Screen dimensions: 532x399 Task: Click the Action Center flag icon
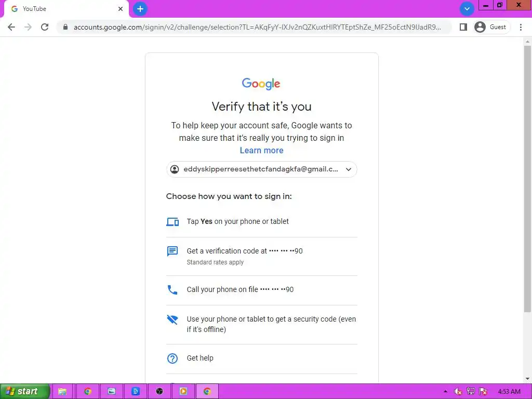point(483,392)
